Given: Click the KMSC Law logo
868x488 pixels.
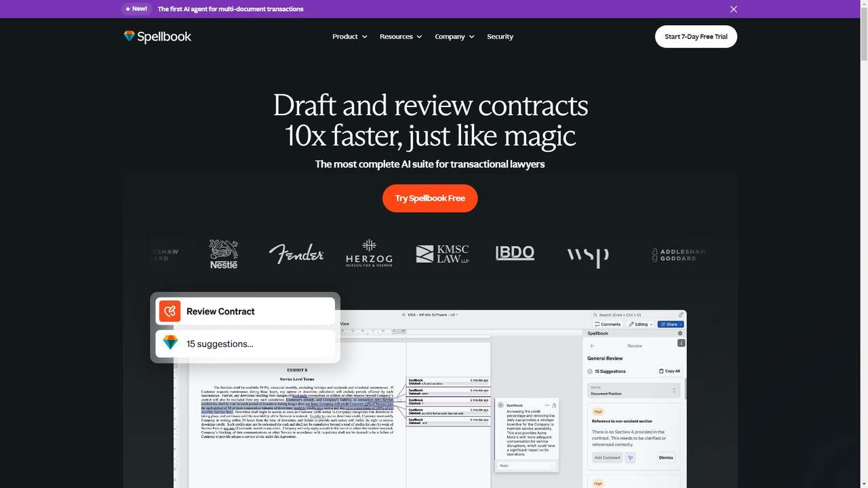Looking at the screenshot, I should point(442,254).
